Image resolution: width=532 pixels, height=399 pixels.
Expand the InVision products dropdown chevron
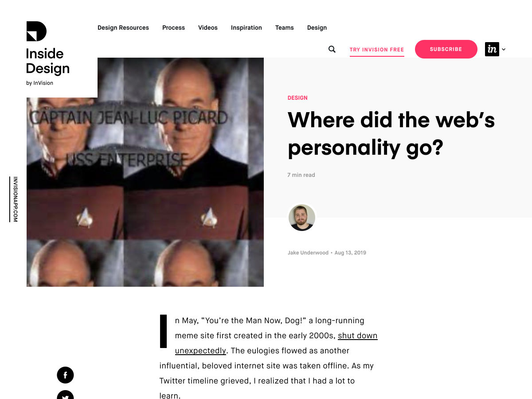[x=504, y=50]
